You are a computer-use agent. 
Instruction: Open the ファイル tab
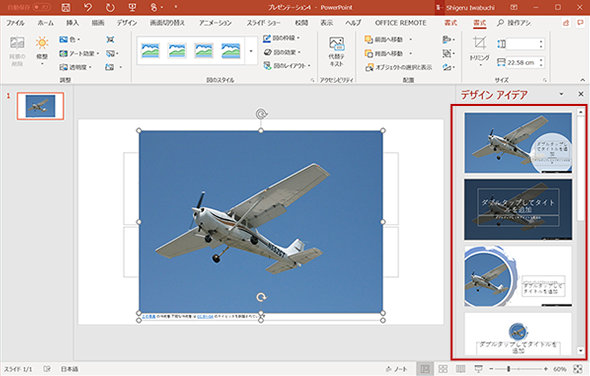click(15, 23)
